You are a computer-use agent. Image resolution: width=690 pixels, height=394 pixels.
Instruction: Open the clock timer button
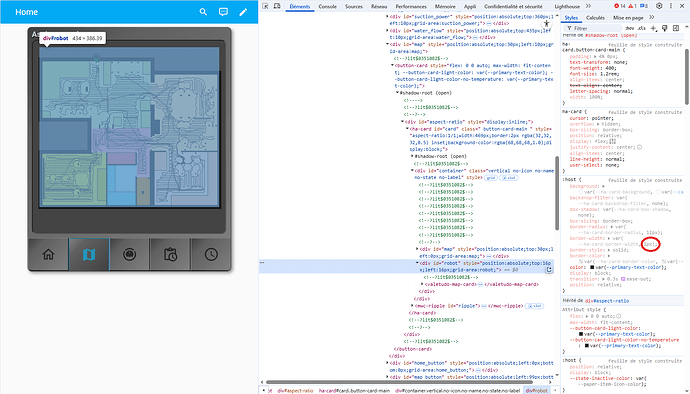click(211, 254)
